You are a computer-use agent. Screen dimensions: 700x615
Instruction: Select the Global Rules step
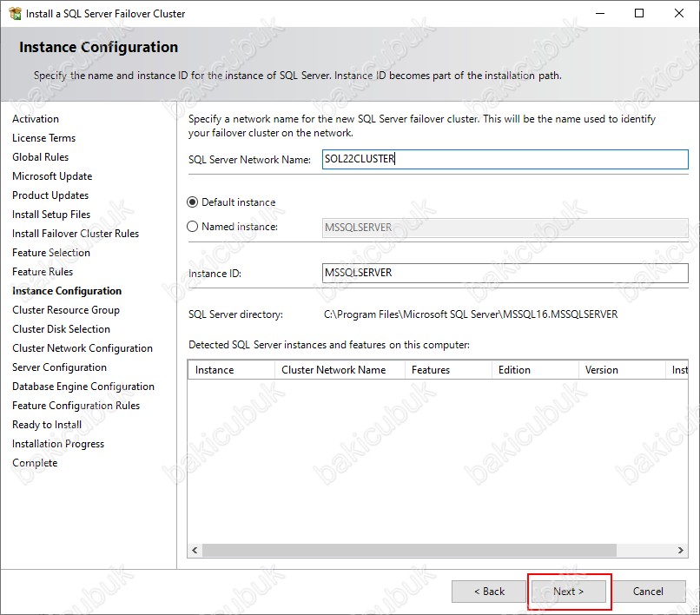click(x=40, y=157)
